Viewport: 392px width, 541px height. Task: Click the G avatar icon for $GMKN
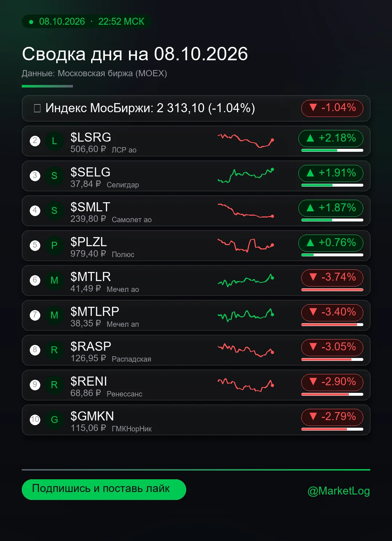(x=54, y=420)
